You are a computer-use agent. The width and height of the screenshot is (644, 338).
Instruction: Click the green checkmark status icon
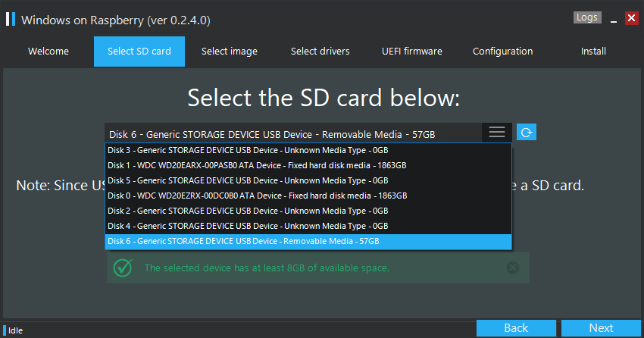point(123,268)
